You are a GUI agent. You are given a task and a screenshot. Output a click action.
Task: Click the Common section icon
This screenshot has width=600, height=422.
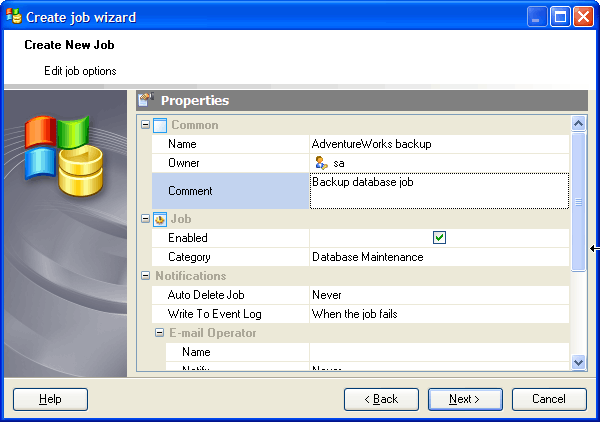click(x=160, y=125)
